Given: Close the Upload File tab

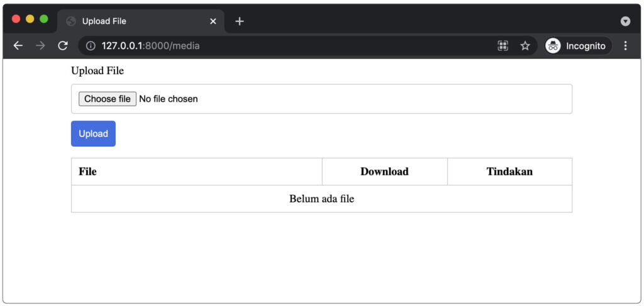Looking at the screenshot, I should coord(213,21).
